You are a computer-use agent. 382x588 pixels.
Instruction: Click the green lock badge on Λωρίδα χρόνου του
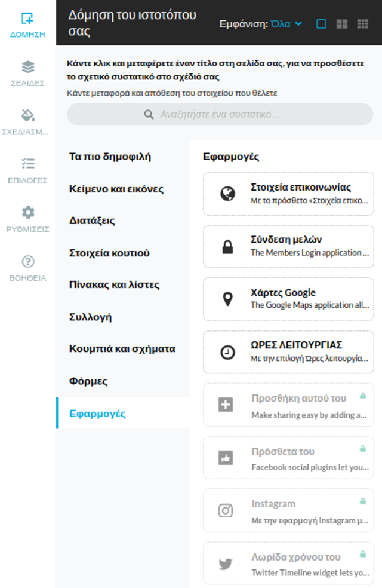(x=363, y=554)
